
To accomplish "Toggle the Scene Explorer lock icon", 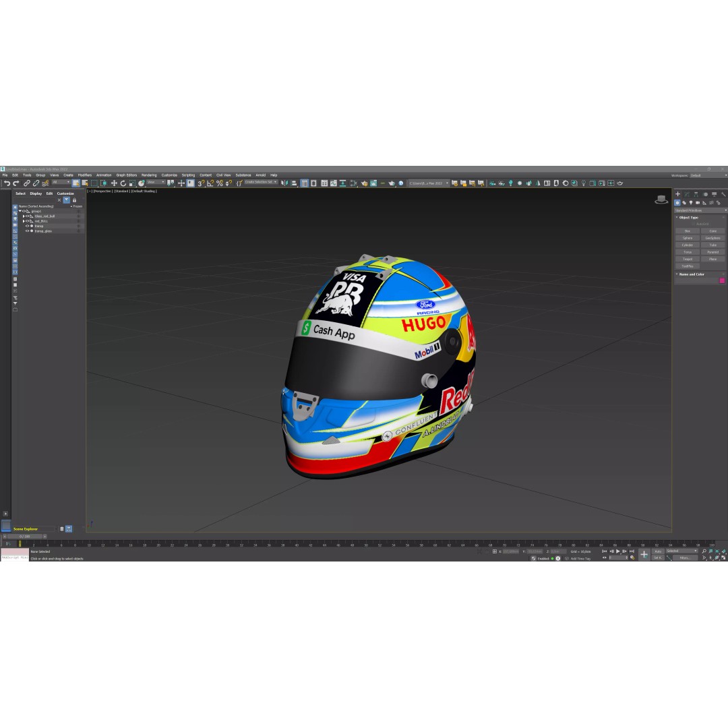I will [x=74, y=200].
